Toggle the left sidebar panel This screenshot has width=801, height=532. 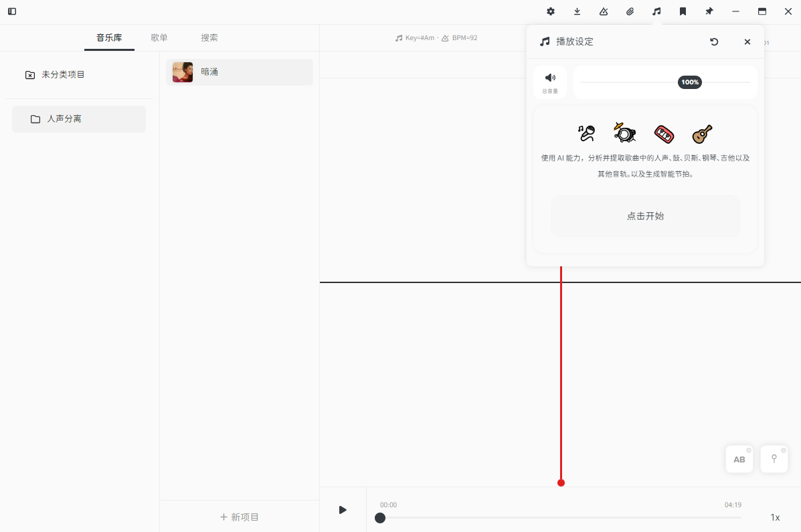[11, 11]
